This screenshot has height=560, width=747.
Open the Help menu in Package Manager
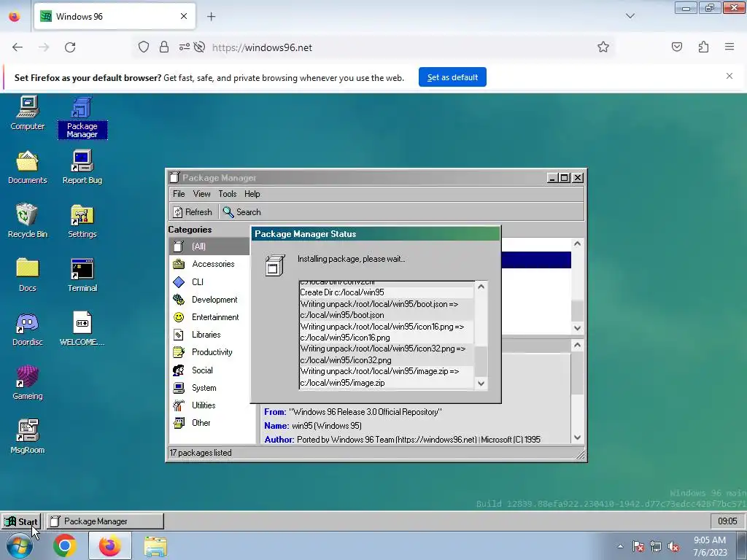point(252,194)
